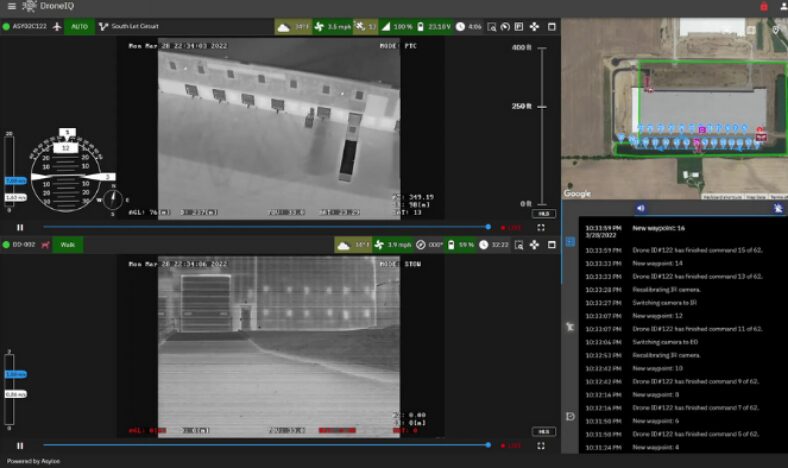
Task: Click the inspect/search icon in robot dog toolbar
Action: click(519, 245)
